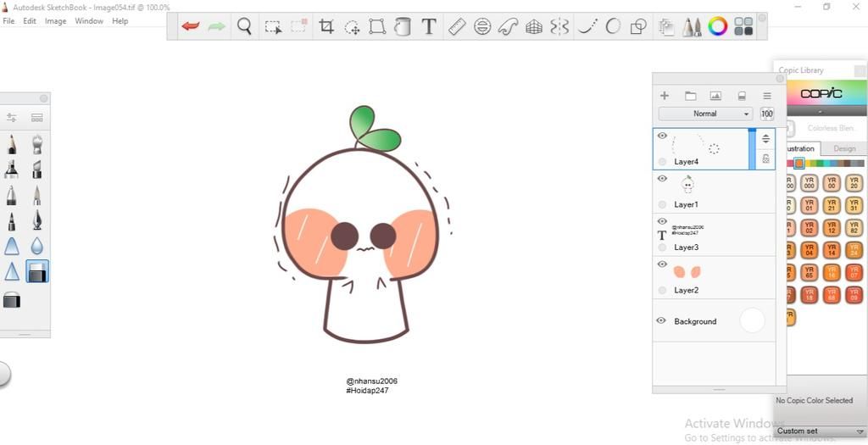Toggle the Brush Palette icon
This screenshot has width=868, height=445.
(692, 26)
